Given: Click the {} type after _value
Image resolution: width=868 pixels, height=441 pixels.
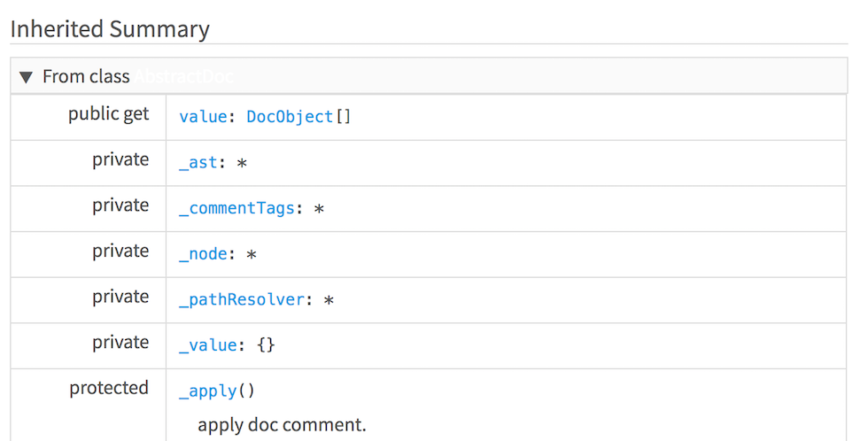Looking at the screenshot, I should pos(266,345).
